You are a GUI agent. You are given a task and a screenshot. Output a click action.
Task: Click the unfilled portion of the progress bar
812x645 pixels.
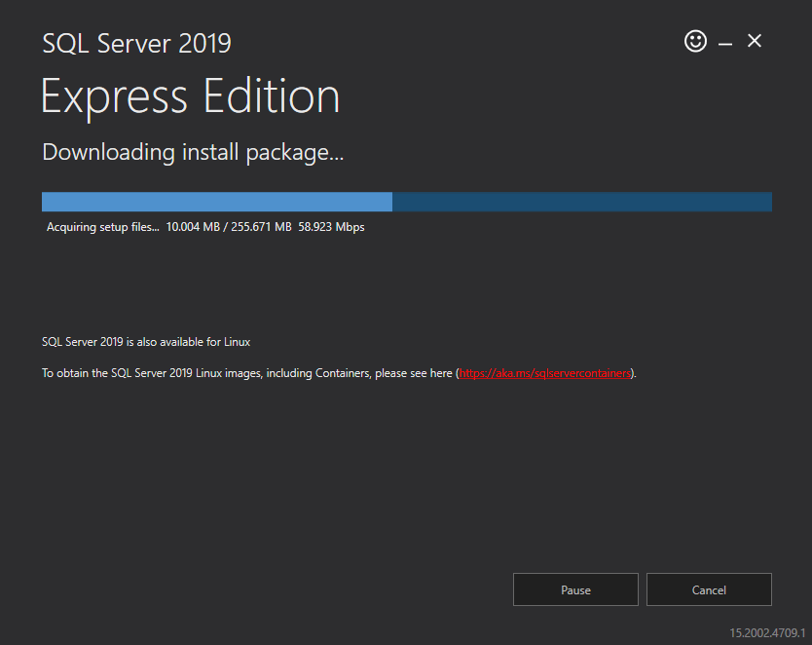[x=581, y=202]
